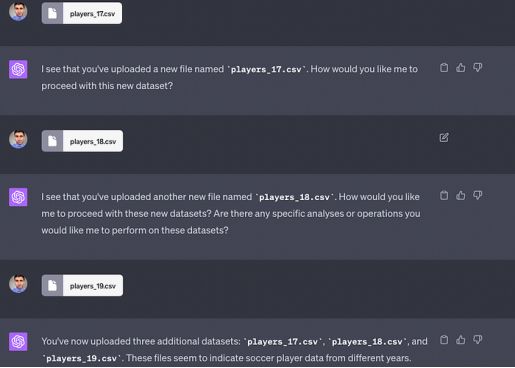Dislike the three additional datasets reply

(x=478, y=340)
